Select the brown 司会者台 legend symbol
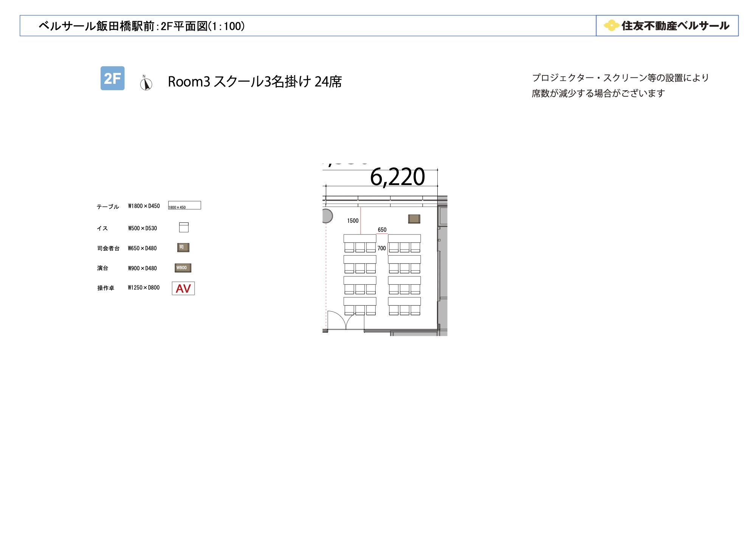 pyautogui.click(x=183, y=247)
